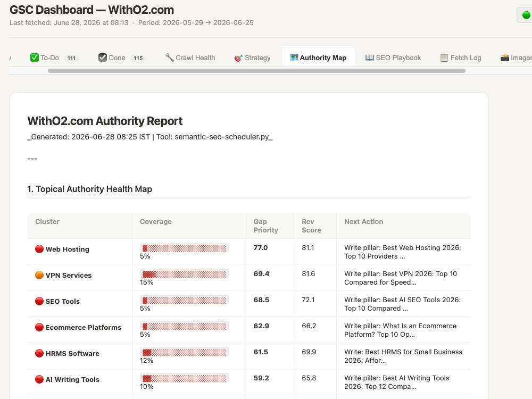Select the VPN Services cluster name
Screen dimensions: 532x399
click(x=69, y=275)
